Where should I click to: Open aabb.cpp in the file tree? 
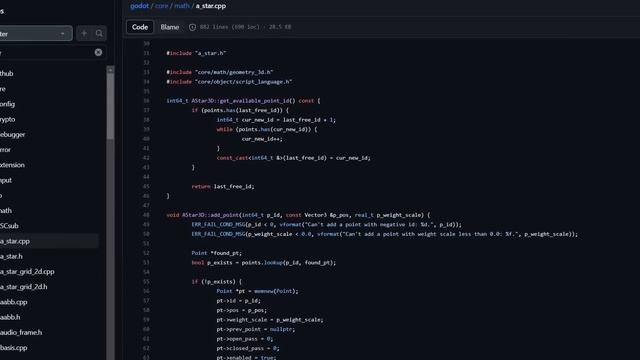(x=13, y=302)
